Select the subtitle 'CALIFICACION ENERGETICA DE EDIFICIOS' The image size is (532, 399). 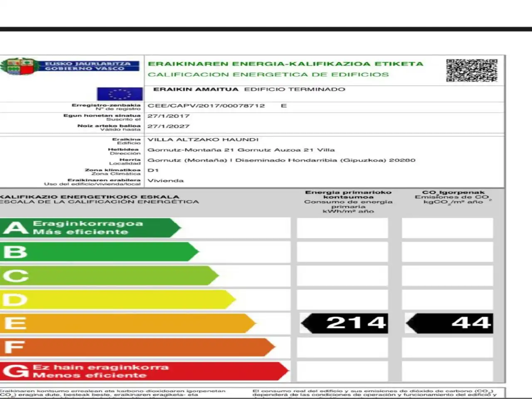[x=268, y=75]
